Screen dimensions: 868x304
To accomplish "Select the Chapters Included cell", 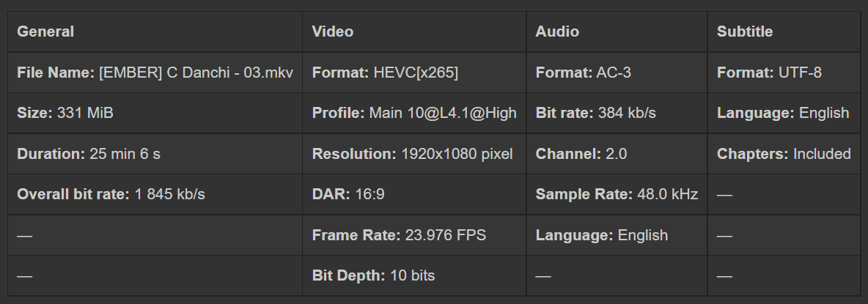I will tap(784, 154).
